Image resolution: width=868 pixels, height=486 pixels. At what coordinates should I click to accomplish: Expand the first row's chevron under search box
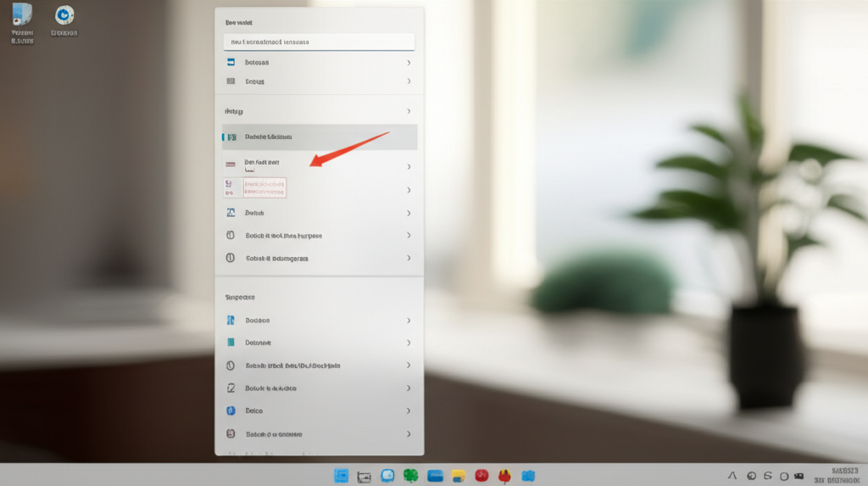pyautogui.click(x=409, y=63)
